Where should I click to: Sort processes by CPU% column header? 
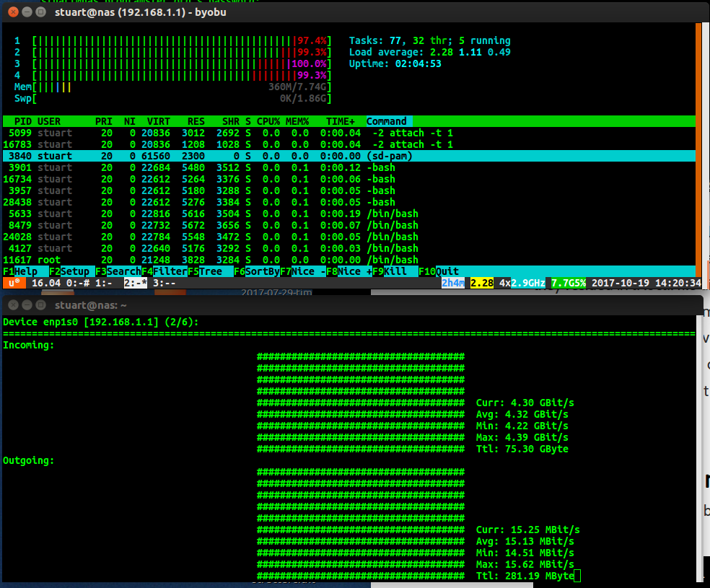268,121
